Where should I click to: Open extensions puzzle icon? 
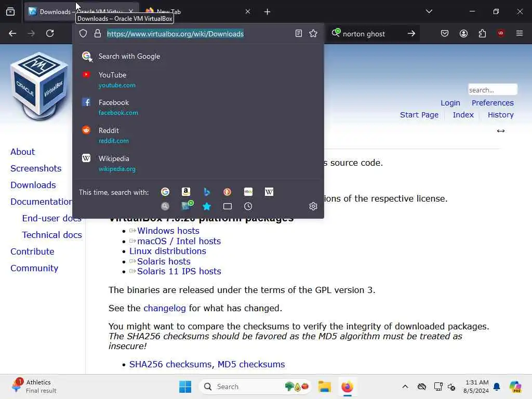point(482,33)
